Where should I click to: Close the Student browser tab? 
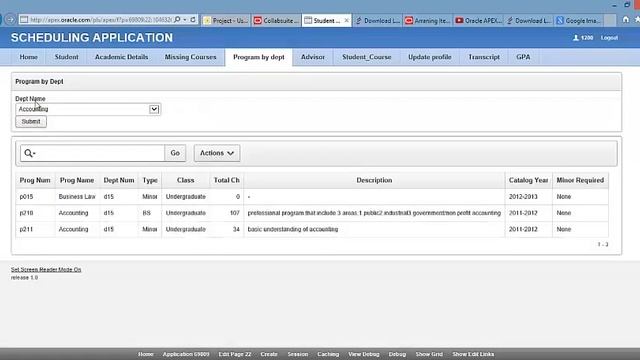(347, 20)
